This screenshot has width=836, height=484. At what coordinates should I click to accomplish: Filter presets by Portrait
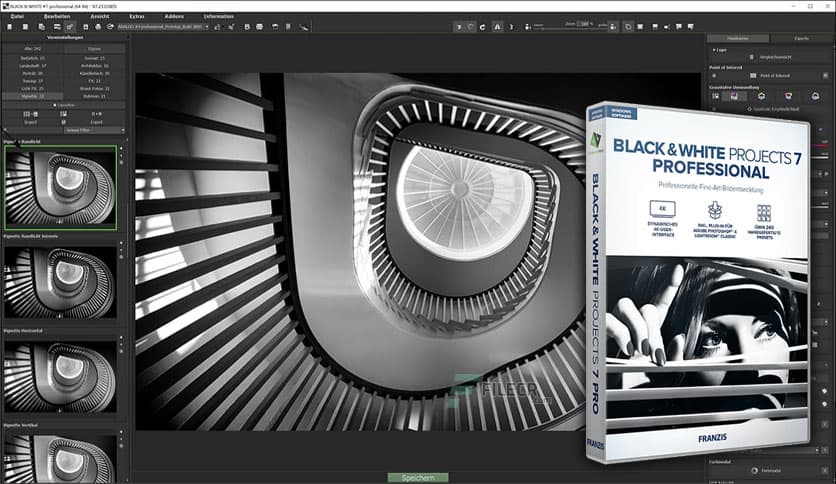33,73
